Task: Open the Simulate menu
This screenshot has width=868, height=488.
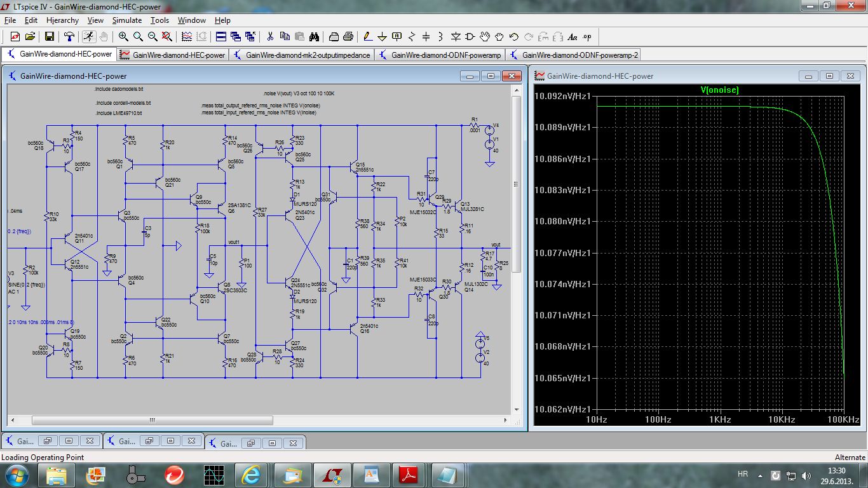Action: [127, 20]
